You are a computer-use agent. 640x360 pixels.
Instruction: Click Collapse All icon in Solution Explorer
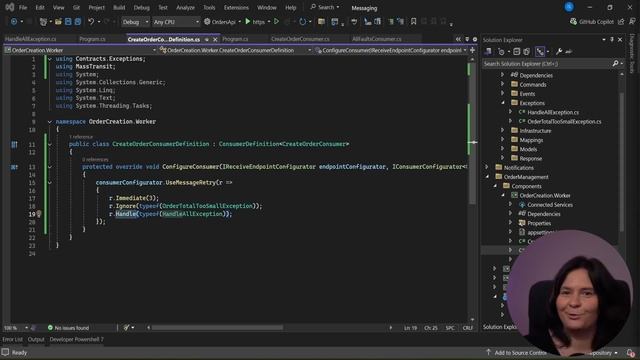tap(516, 52)
